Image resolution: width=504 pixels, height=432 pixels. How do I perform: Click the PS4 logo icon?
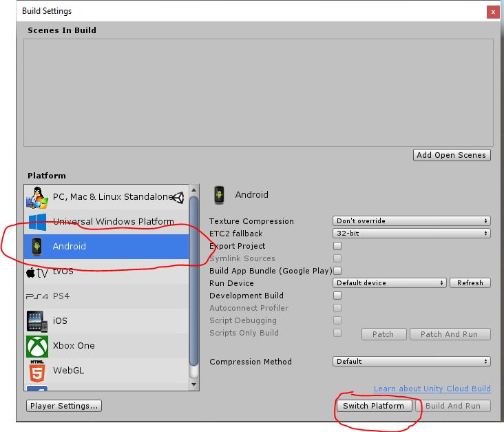click(37, 296)
